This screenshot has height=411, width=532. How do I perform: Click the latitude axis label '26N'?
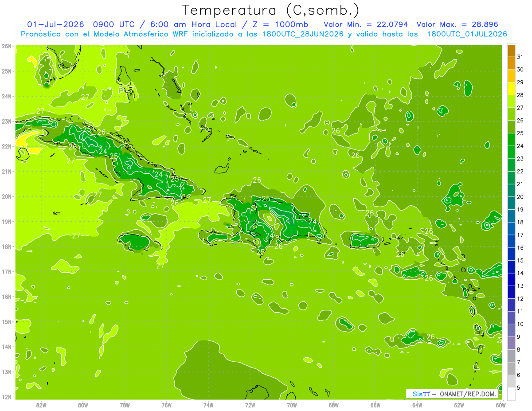click(6, 46)
